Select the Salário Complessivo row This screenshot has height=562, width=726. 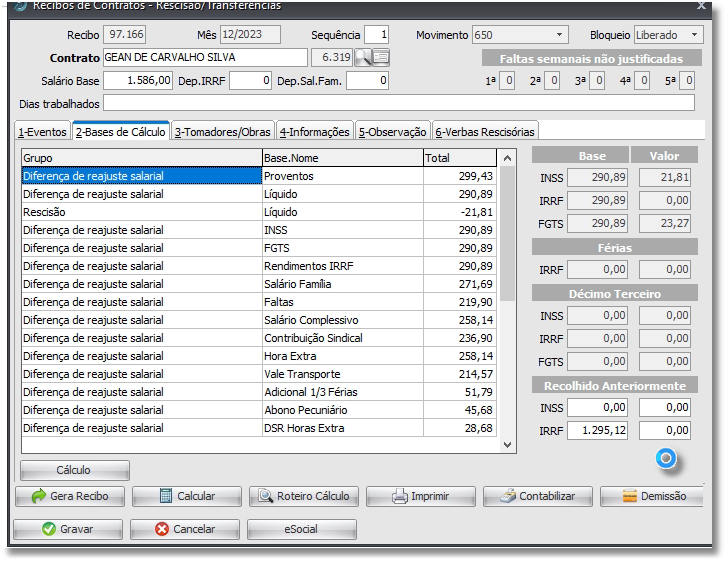click(x=259, y=320)
